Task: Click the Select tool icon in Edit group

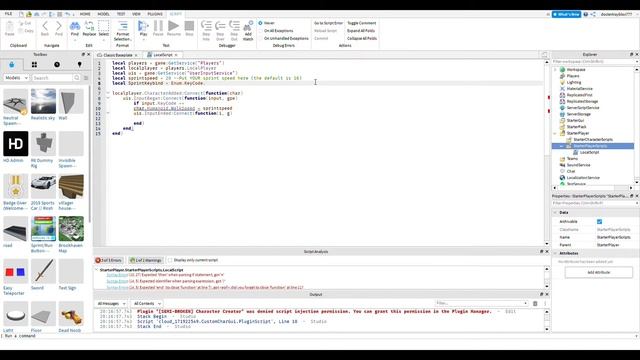Action: tap(104, 26)
